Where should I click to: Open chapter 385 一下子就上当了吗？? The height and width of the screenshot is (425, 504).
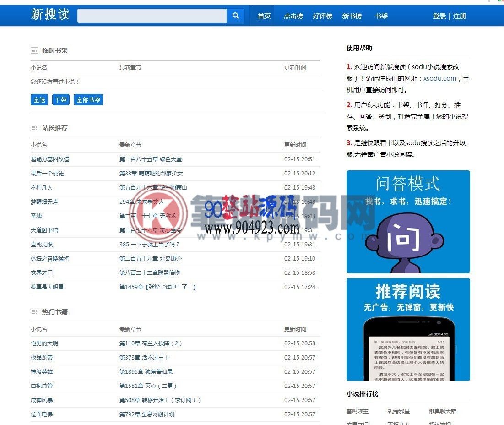[x=150, y=244]
